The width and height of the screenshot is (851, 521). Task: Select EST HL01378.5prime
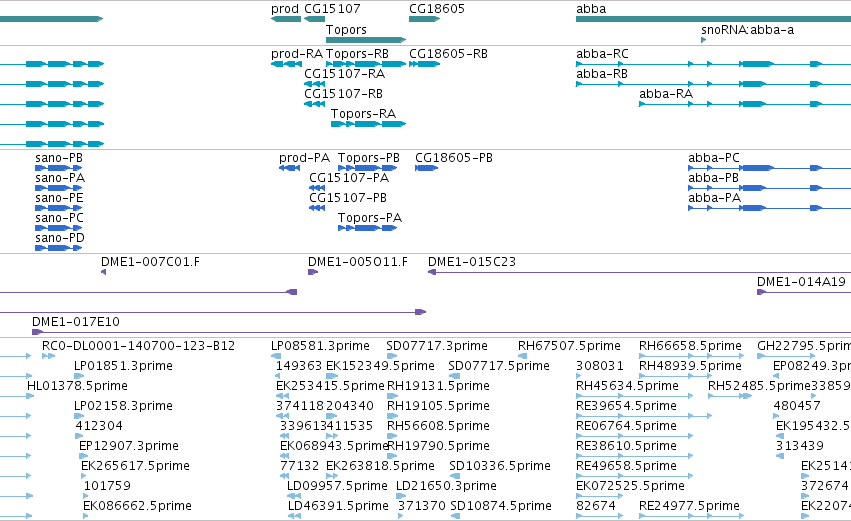(30, 397)
